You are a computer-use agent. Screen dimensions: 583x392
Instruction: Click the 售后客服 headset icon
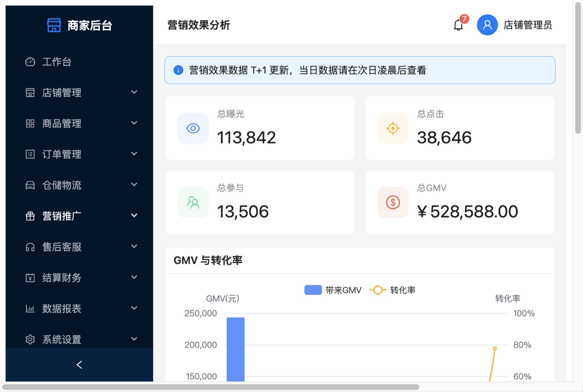[x=30, y=247]
